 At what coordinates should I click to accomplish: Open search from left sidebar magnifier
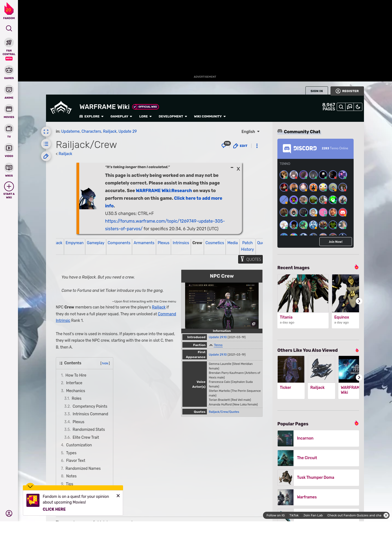(x=9, y=28)
